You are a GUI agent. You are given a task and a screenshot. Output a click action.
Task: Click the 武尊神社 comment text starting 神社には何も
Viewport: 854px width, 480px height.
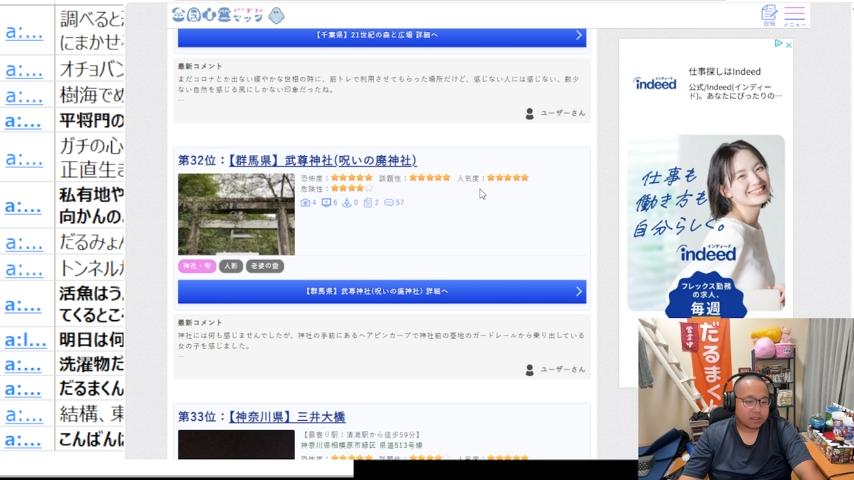tap(381, 341)
